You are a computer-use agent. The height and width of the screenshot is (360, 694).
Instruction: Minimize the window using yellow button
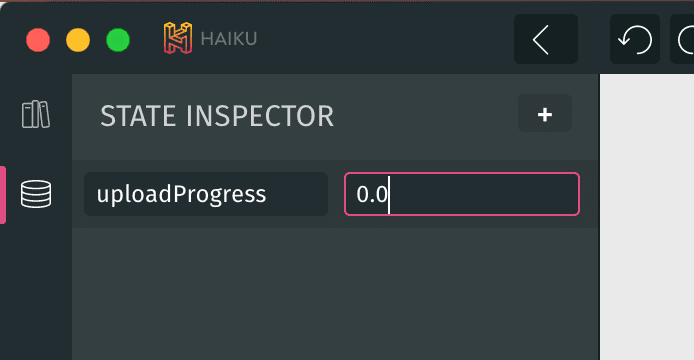pos(78,40)
